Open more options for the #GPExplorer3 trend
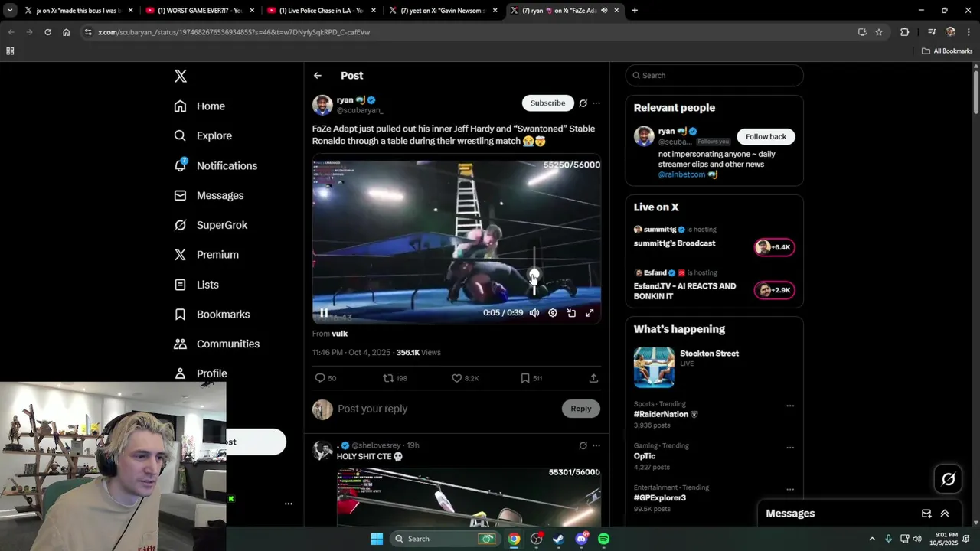980x551 pixels. (x=790, y=490)
